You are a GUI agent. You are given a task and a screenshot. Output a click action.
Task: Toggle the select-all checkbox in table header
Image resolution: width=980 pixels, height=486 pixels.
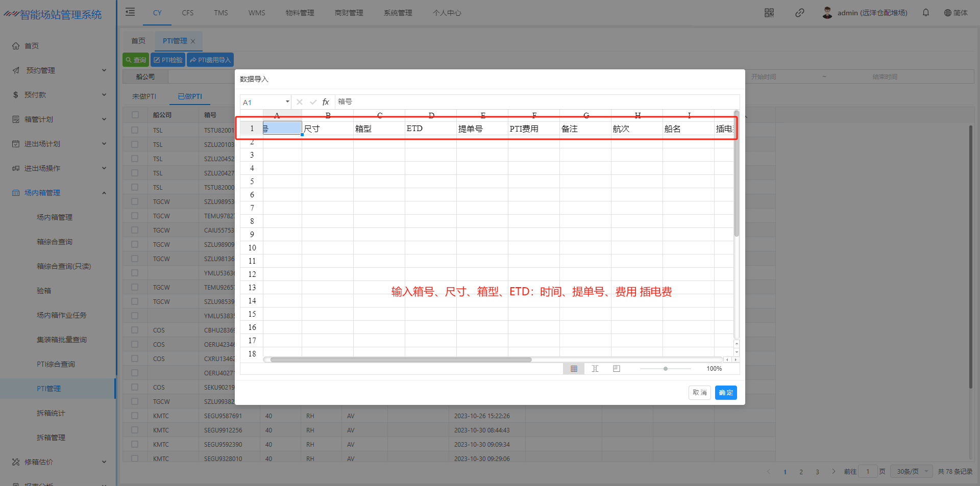135,115
